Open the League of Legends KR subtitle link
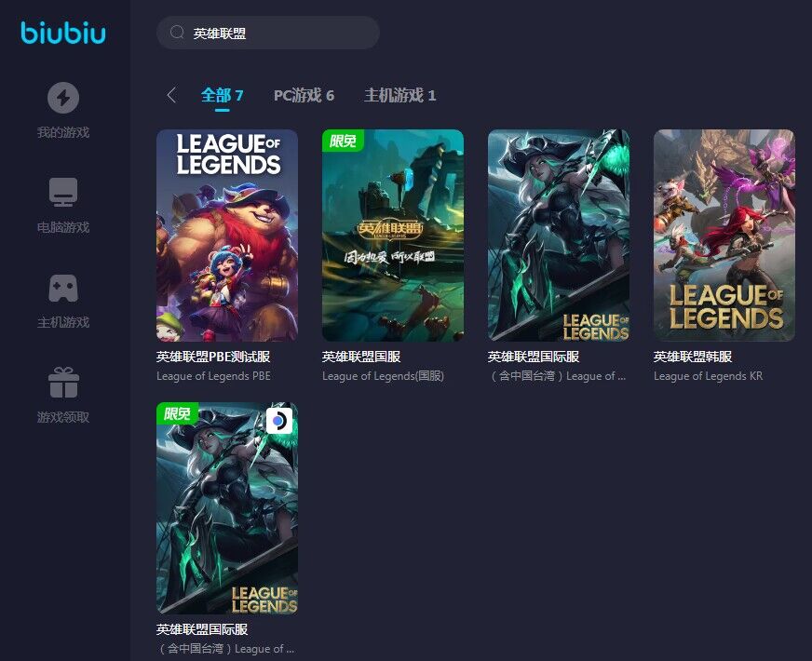812x661 pixels. pos(708,376)
